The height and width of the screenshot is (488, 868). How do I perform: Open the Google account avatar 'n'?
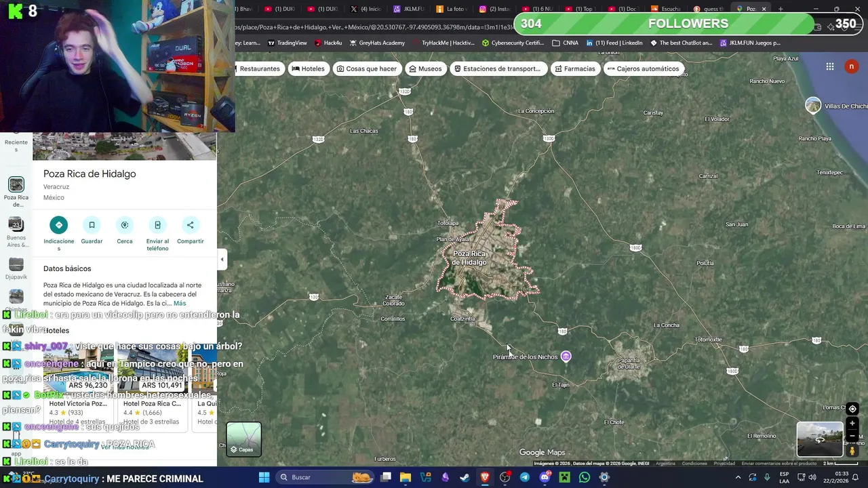coord(851,66)
